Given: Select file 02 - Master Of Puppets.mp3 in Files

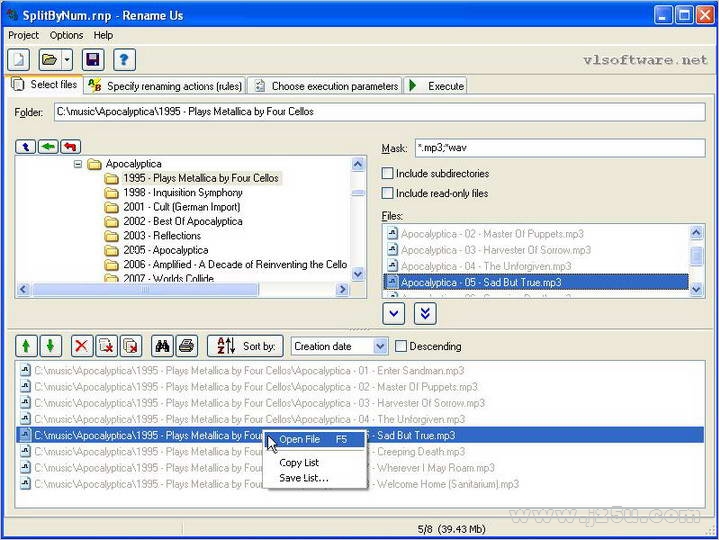Looking at the screenshot, I should click(x=492, y=234).
